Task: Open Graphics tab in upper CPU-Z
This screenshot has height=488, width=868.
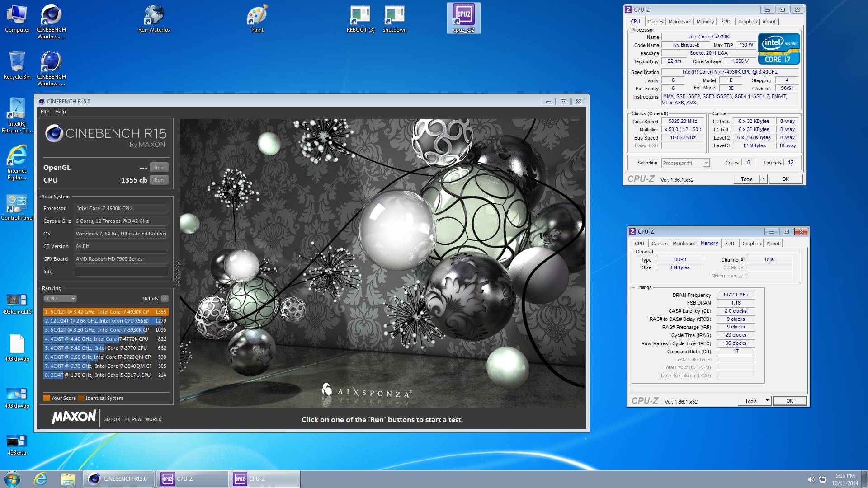Action: (x=747, y=22)
